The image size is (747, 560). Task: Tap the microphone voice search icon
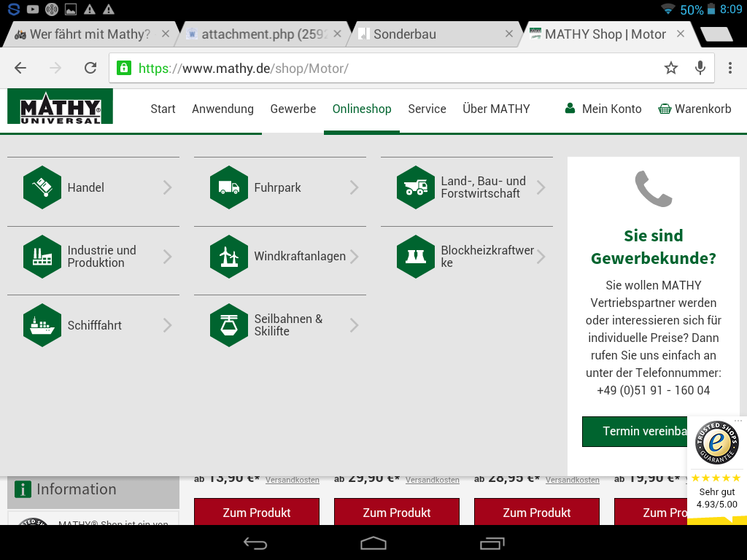(700, 68)
